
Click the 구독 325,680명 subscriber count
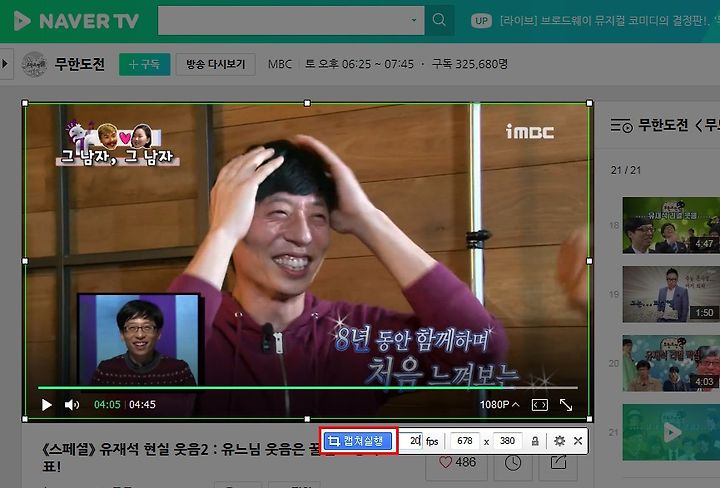coord(470,64)
